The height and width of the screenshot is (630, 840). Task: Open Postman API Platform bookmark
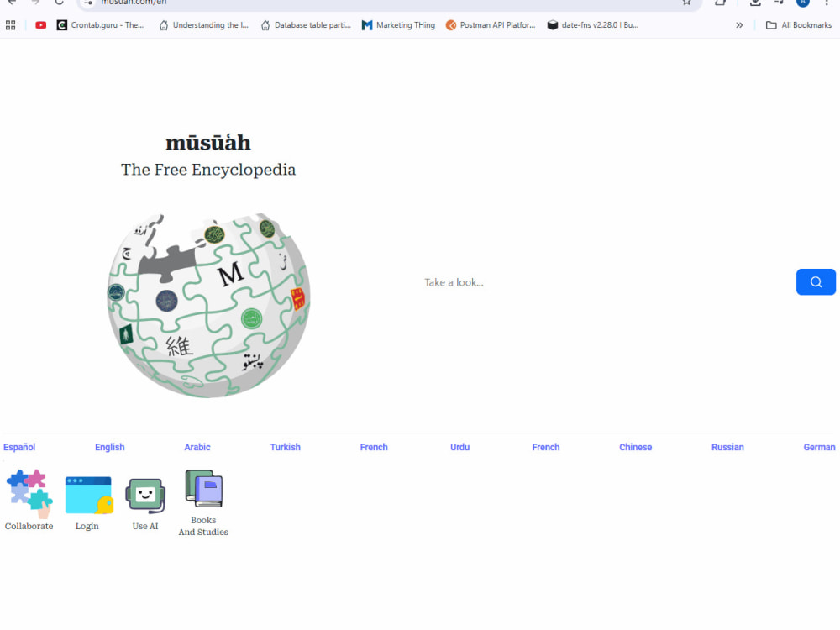[x=491, y=25]
